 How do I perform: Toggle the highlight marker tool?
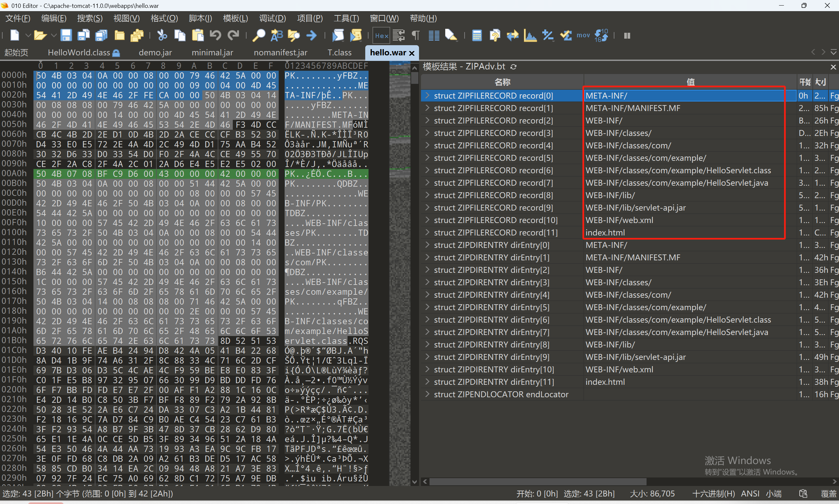(x=451, y=35)
